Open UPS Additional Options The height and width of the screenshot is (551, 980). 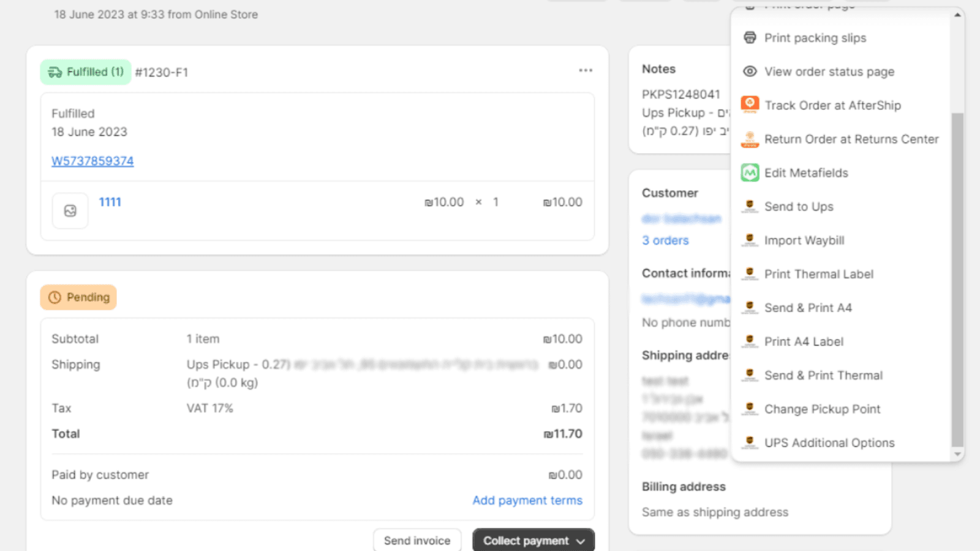(829, 442)
